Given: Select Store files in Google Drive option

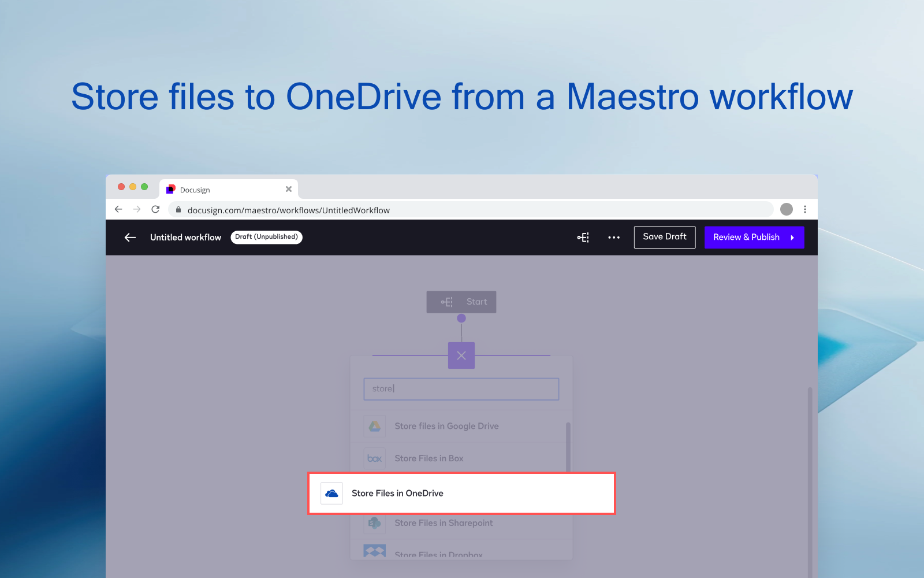Looking at the screenshot, I should [x=446, y=426].
